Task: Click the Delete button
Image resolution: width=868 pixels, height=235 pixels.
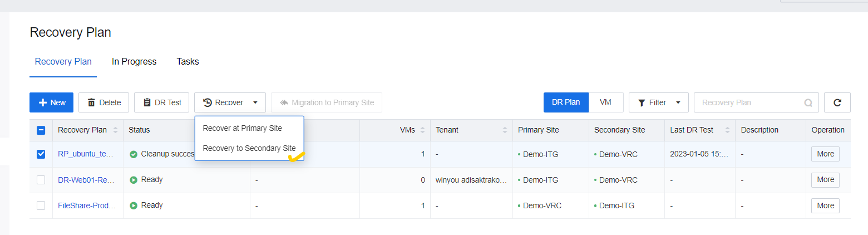Action: [103, 102]
